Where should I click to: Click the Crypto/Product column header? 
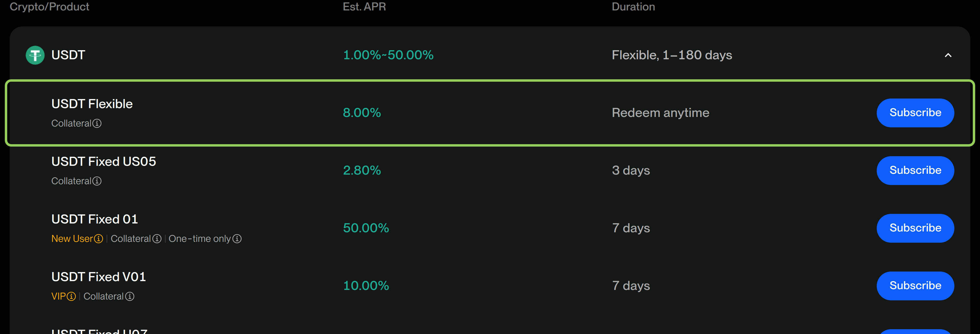coord(49,6)
